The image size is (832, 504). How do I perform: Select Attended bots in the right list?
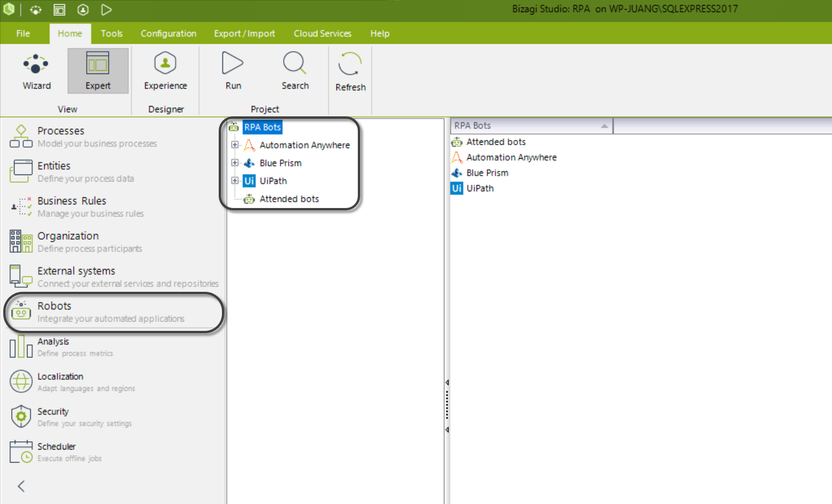[x=496, y=142]
